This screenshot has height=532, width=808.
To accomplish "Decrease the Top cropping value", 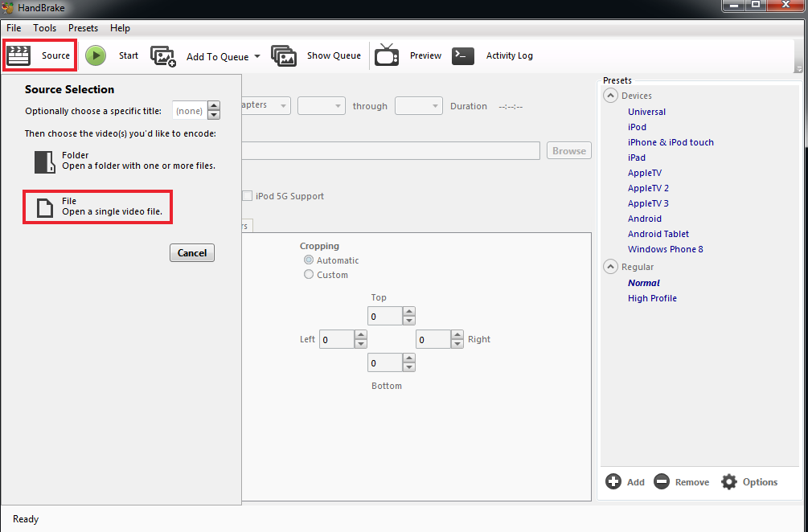I will tap(408, 321).
